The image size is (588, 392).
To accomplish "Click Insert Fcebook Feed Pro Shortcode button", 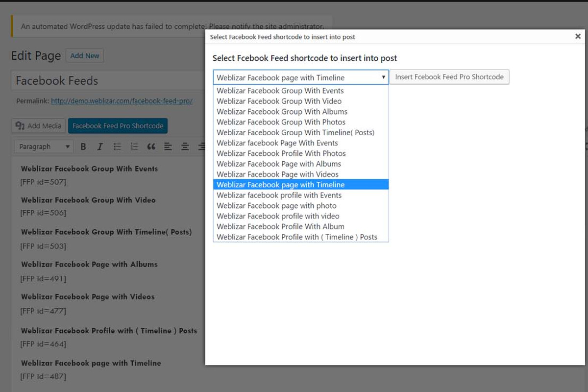I will click(449, 77).
